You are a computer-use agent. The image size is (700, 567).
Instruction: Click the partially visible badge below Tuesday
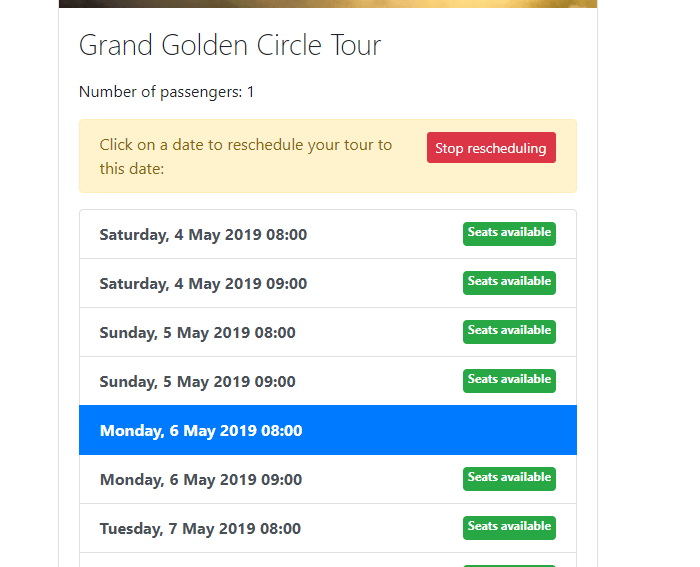509,566
